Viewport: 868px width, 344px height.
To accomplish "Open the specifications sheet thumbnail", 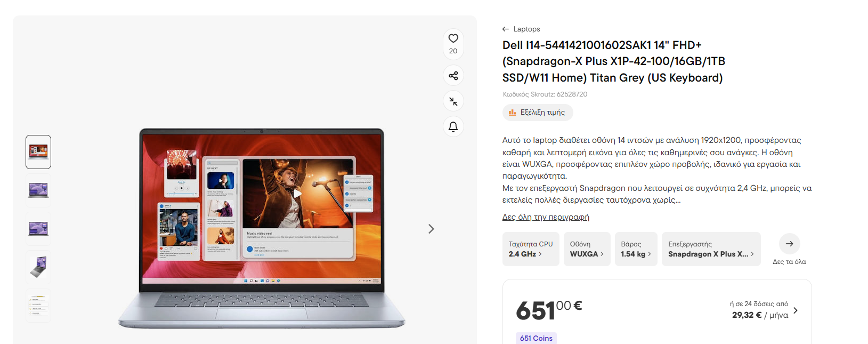I will click(38, 306).
